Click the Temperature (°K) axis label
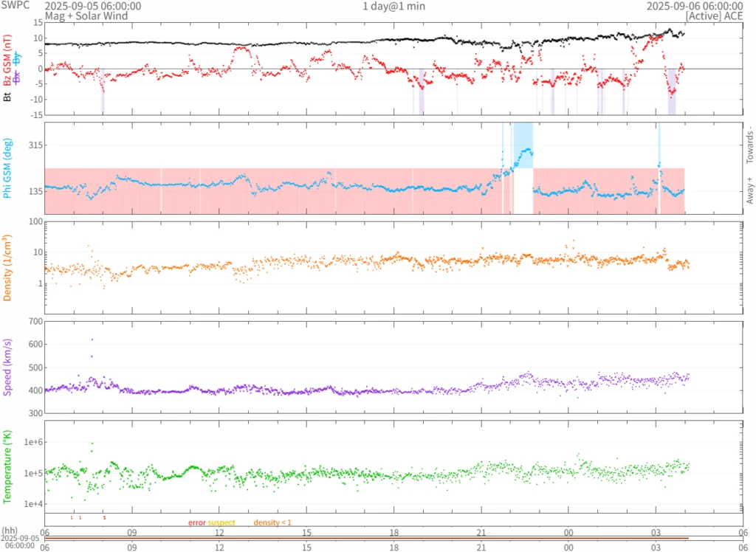756x552 pixels. (x=7, y=466)
